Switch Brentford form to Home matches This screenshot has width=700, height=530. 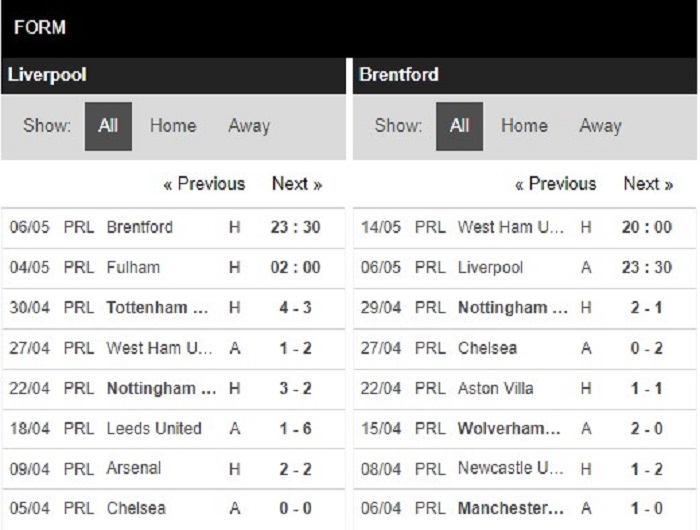(x=524, y=126)
